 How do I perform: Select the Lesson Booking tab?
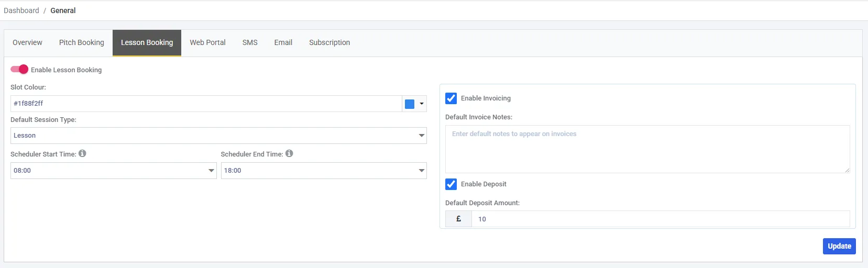coord(147,42)
